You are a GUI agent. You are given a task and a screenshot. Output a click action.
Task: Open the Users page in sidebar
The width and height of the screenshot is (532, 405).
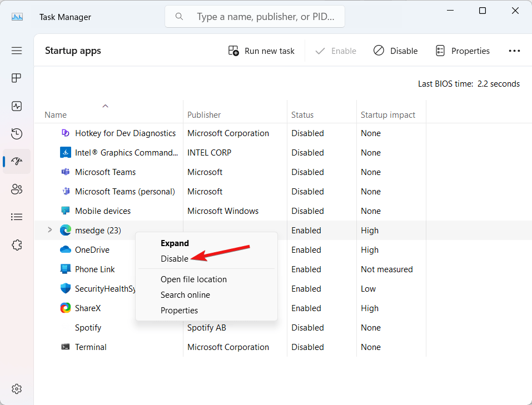click(x=17, y=189)
